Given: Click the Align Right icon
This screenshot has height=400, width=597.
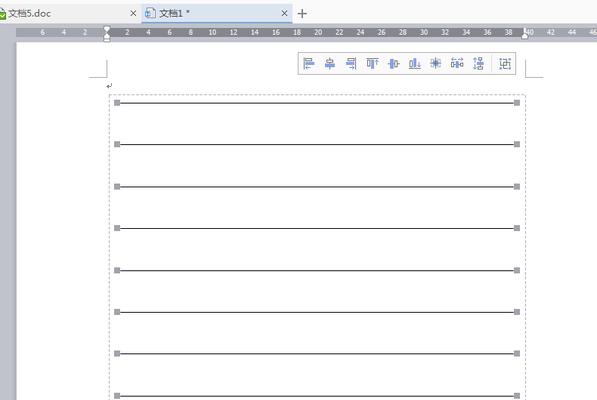Looking at the screenshot, I should [x=351, y=63].
